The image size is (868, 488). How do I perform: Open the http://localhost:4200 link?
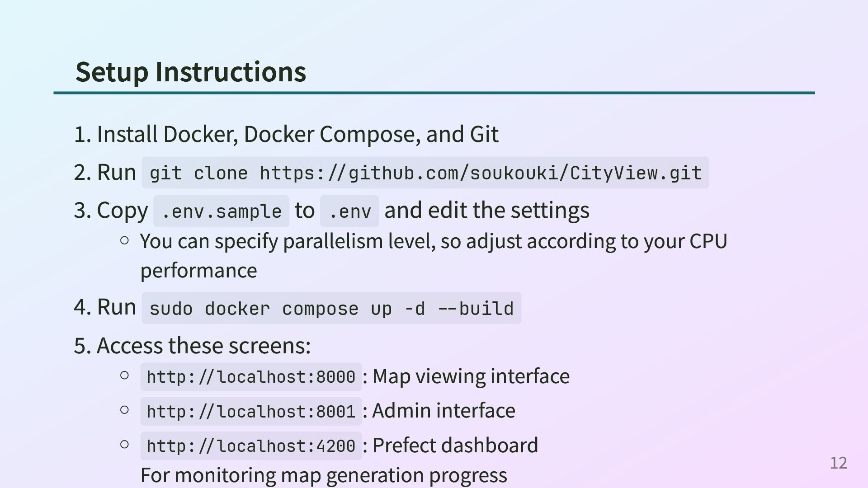[251, 446]
